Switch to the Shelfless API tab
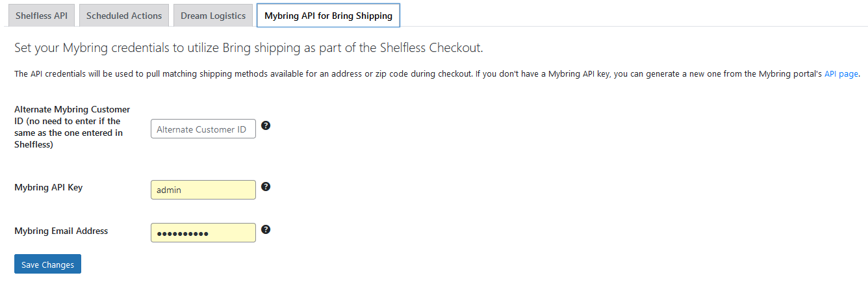868x284 pixels. [42, 15]
